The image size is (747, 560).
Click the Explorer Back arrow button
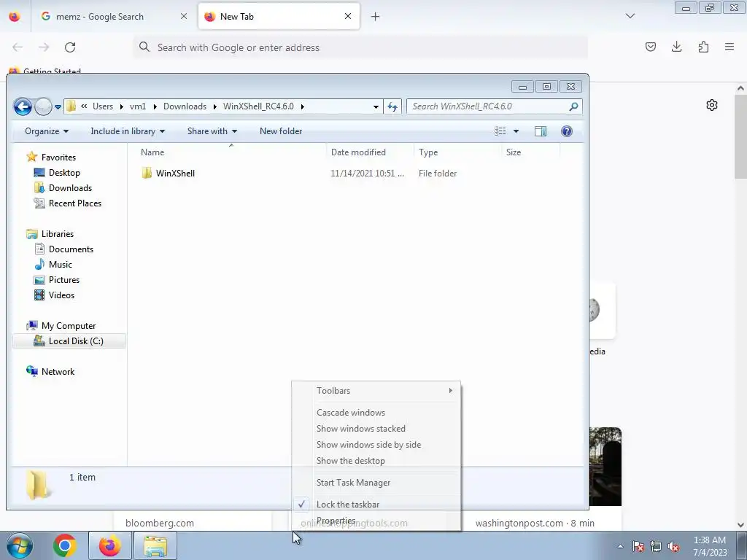click(x=23, y=106)
